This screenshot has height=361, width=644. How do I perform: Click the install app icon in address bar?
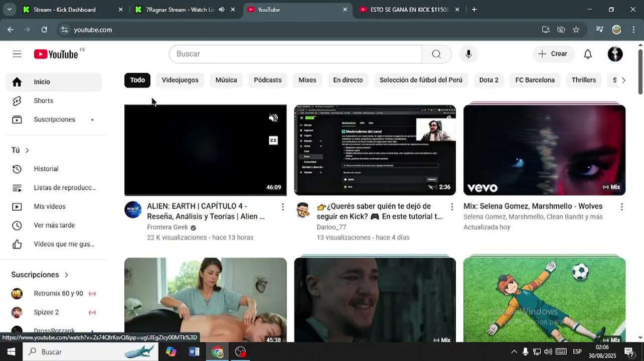pos(546,30)
